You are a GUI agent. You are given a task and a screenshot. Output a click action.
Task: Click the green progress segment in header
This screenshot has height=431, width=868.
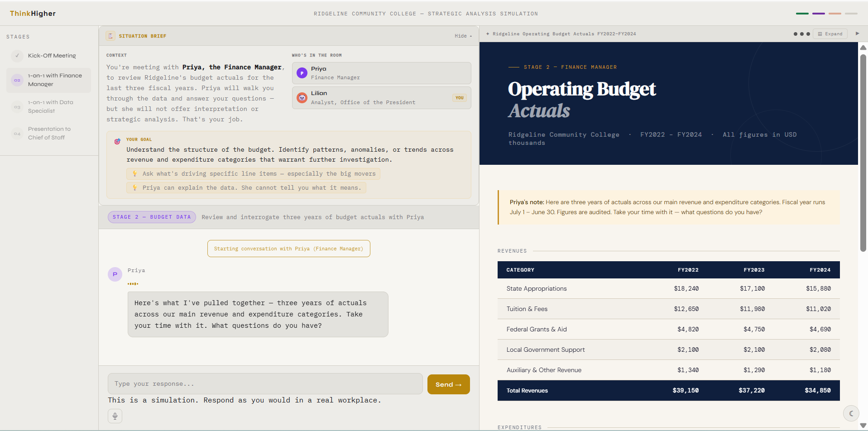(x=802, y=14)
